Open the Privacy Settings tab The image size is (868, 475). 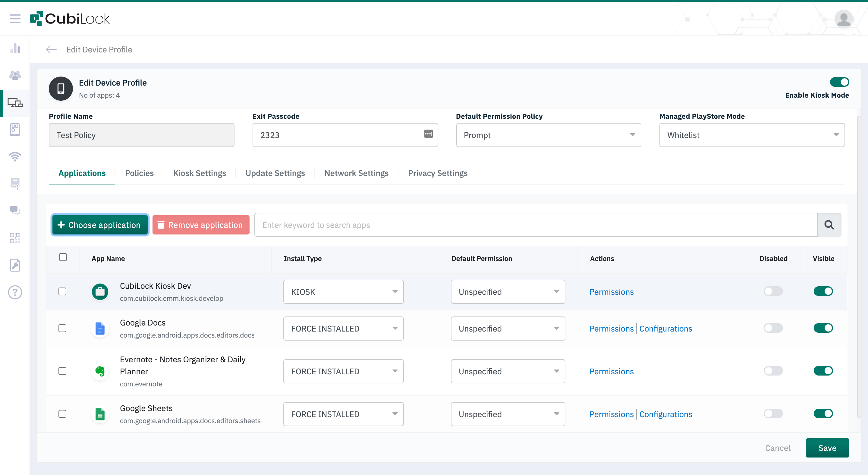point(437,173)
